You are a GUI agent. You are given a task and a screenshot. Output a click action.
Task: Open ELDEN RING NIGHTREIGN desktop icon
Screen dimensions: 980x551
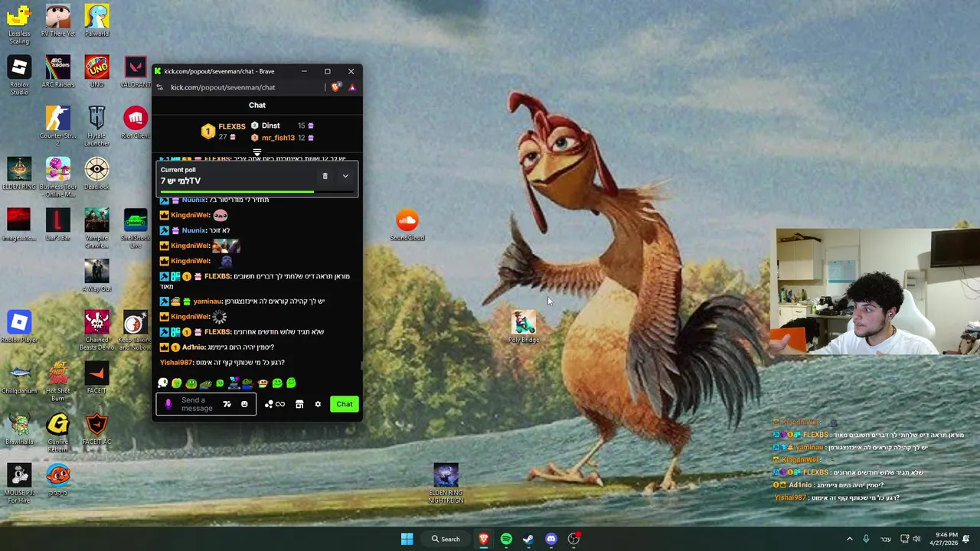[x=446, y=484]
